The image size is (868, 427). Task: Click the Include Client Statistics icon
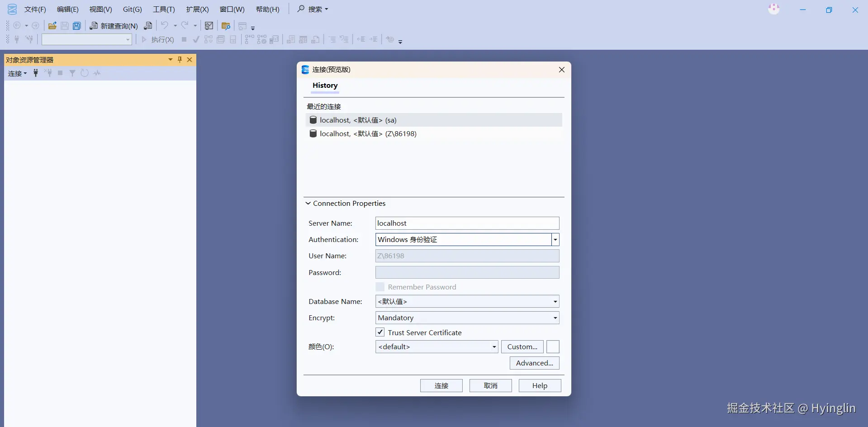pos(274,39)
